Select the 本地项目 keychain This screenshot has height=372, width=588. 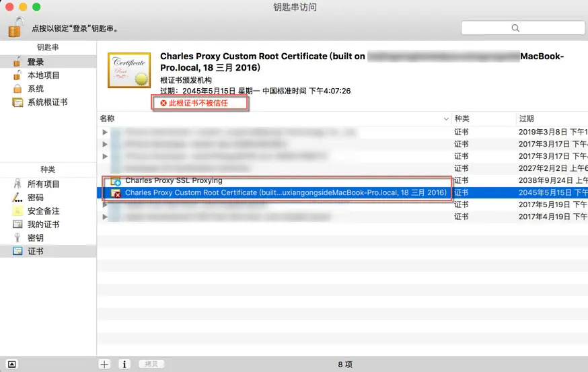(x=48, y=75)
